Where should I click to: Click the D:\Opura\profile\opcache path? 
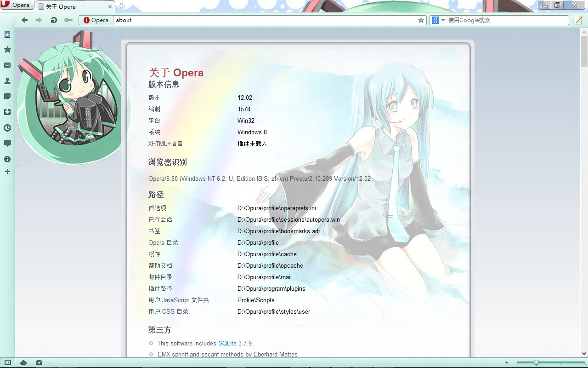270,265
